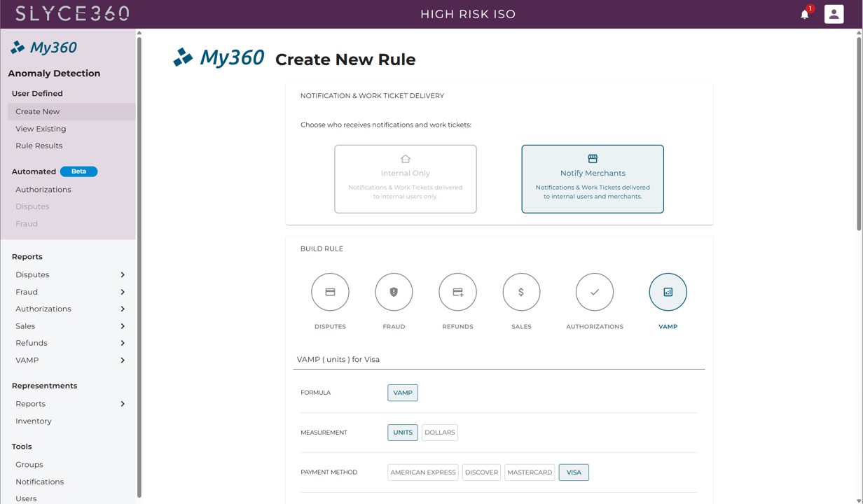The height and width of the screenshot is (504, 863).
Task: Open the user profile icon
Action: pyautogui.click(x=834, y=14)
